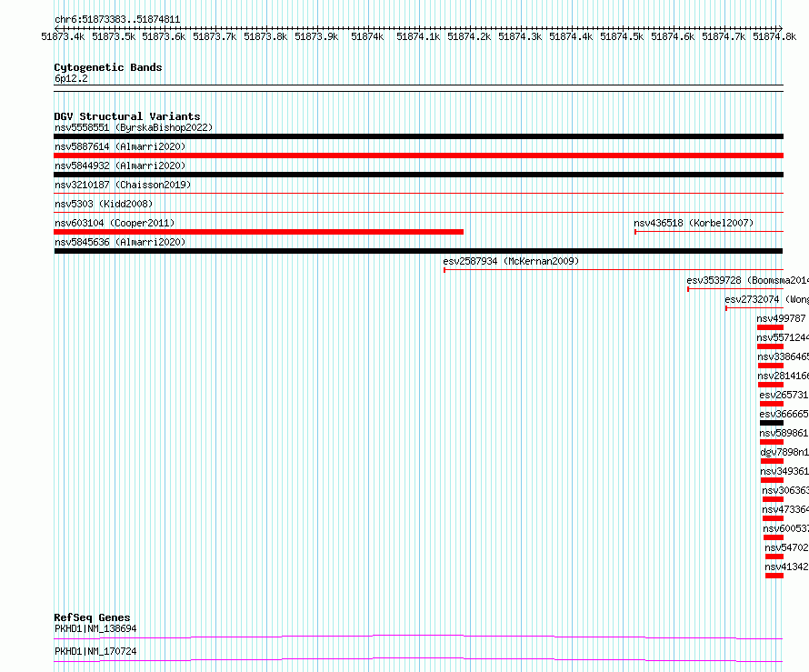
Task: Click the nsv589861 variant label
Action: click(x=784, y=433)
